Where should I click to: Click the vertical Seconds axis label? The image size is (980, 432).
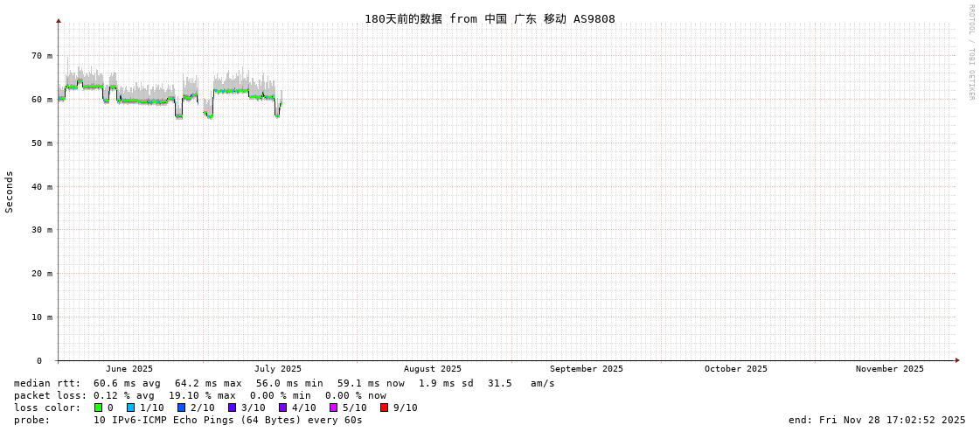pyautogui.click(x=10, y=192)
